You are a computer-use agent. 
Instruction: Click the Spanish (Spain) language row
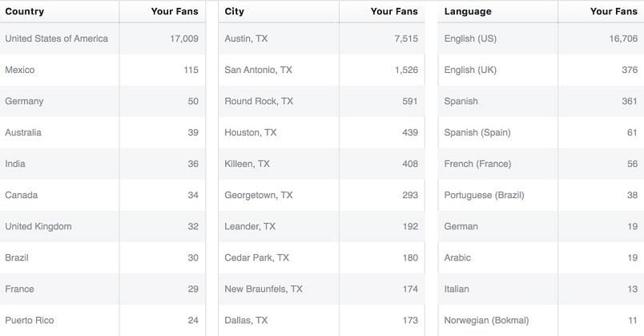(x=541, y=132)
